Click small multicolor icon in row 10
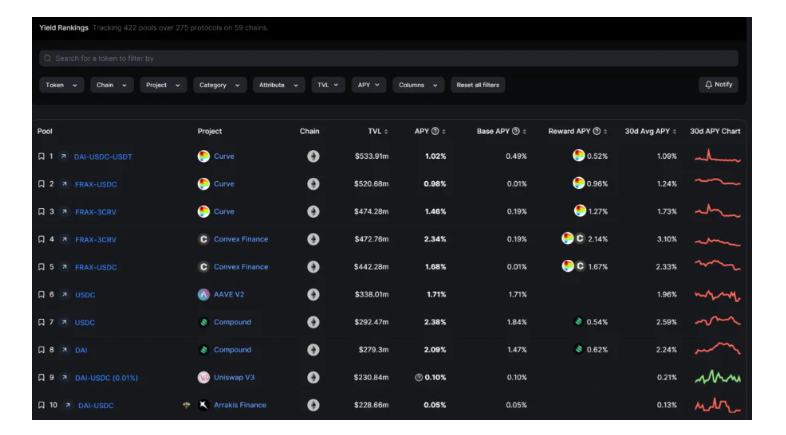This screenshot has width=786, height=435. (186, 404)
